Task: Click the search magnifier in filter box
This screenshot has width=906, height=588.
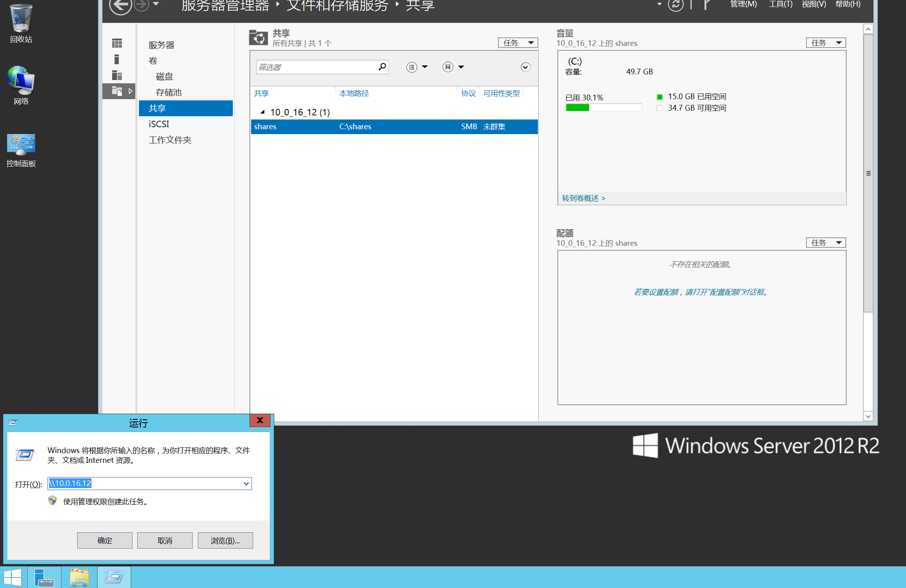Action: click(382, 67)
